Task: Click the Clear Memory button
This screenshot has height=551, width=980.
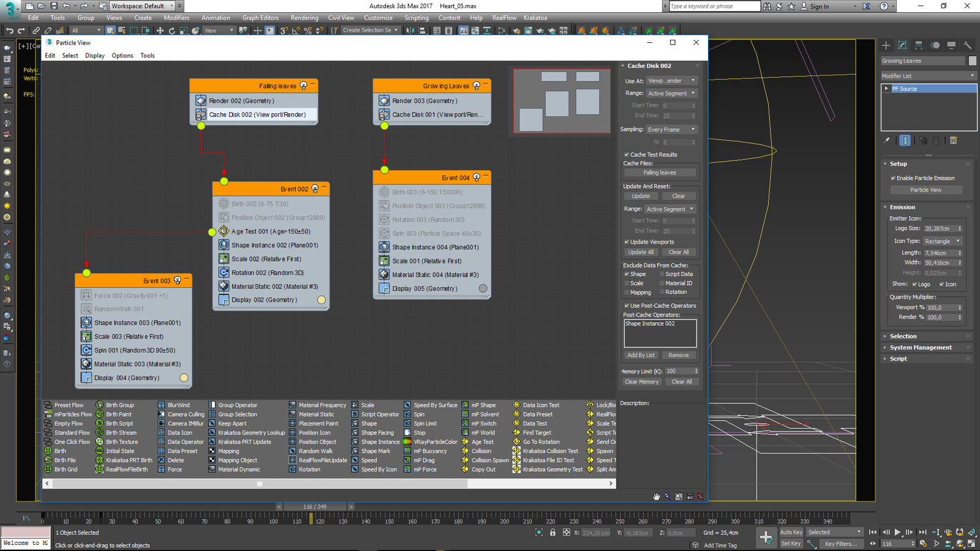Action: pyautogui.click(x=641, y=382)
